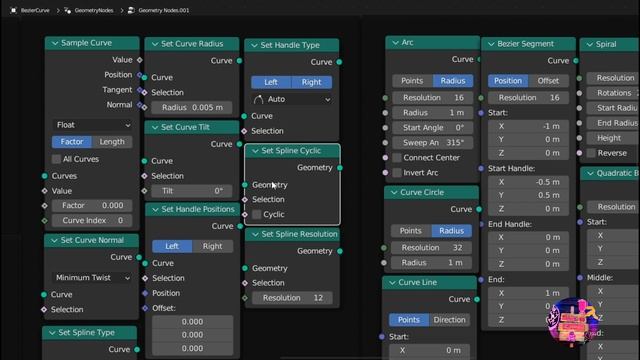Select Offset mode in Bezier Segment

tap(548, 81)
